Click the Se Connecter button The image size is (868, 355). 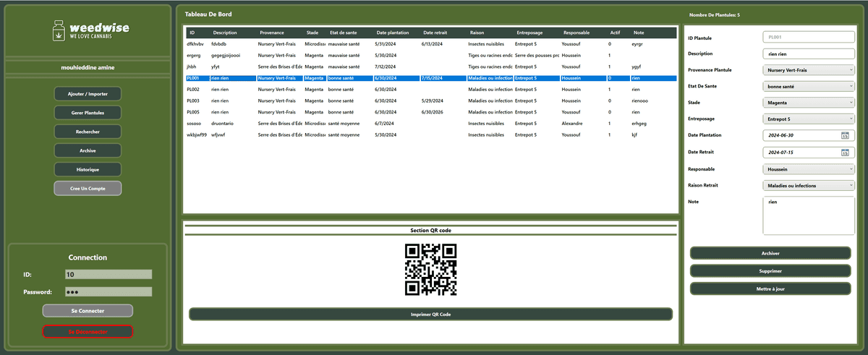88,311
